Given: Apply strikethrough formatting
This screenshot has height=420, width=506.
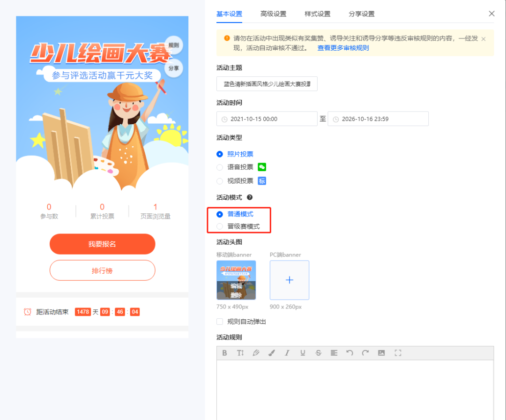Looking at the screenshot, I should pyautogui.click(x=318, y=353).
